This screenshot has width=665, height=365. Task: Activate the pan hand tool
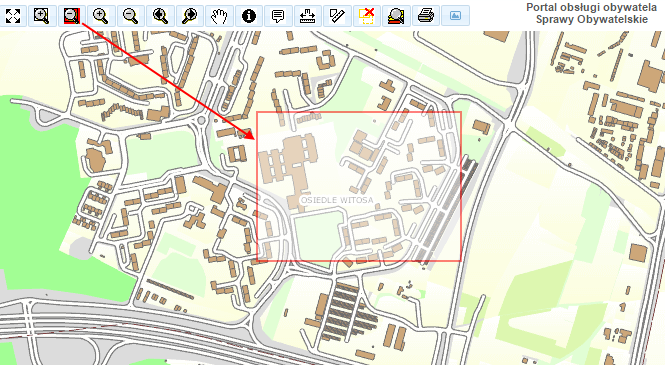coord(219,16)
